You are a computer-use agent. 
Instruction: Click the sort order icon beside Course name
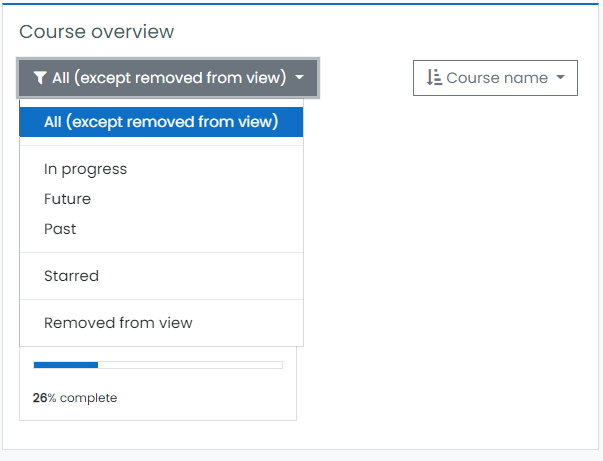click(x=434, y=77)
